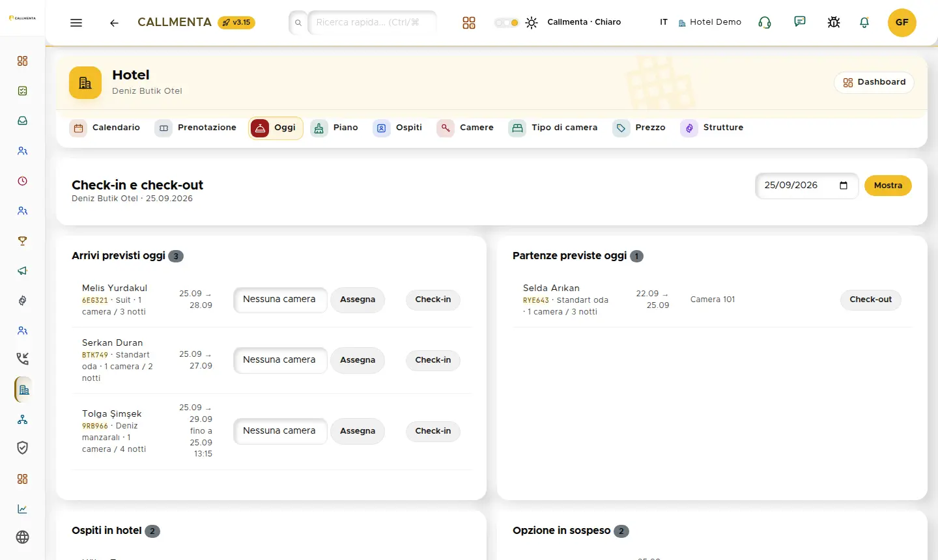Click the Arrivi previsti oggi count badge
Image resolution: width=938 pixels, height=560 pixels.
(176, 257)
